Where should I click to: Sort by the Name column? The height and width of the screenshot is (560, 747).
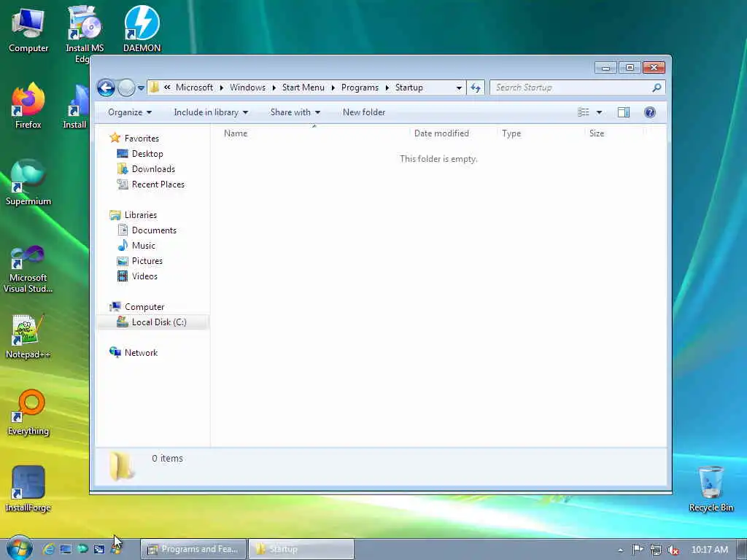(314, 133)
